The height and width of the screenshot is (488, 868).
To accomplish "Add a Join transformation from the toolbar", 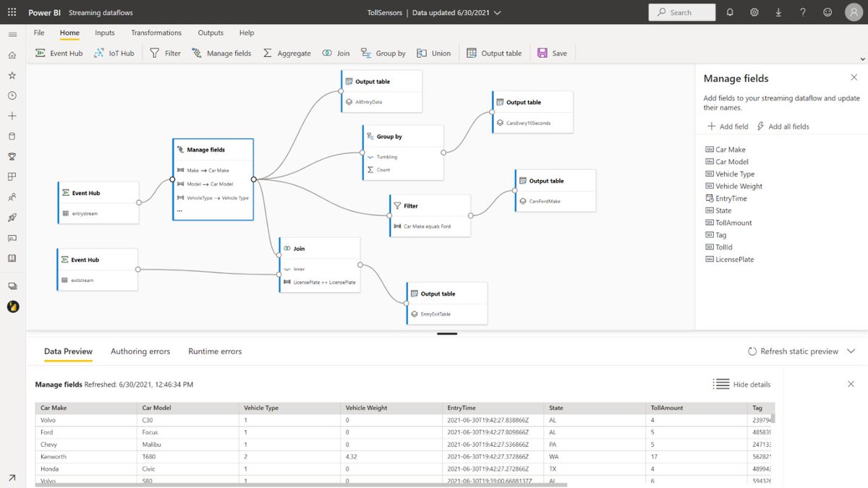I will tap(336, 53).
